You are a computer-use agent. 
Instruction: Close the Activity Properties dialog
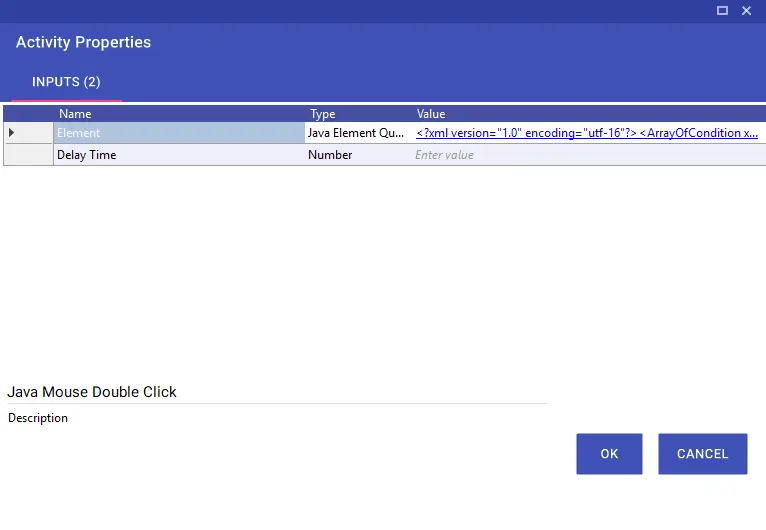coord(746,10)
